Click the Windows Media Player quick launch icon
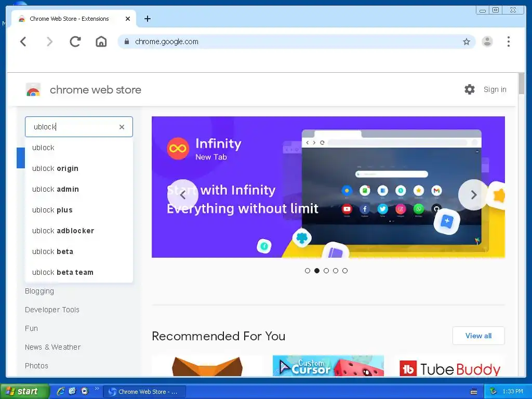This screenshot has width=532, height=399. (x=85, y=391)
